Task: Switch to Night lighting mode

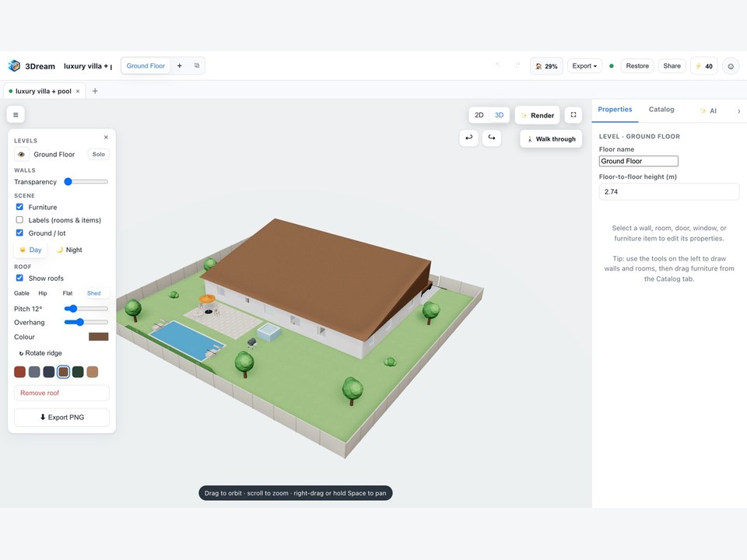Action: click(x=69, y=250)
